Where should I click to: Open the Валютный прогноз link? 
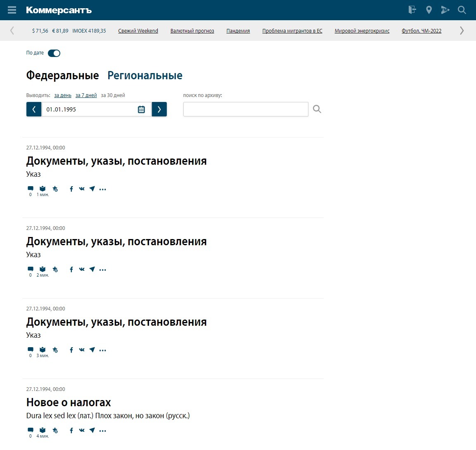(x=192, y=31)
